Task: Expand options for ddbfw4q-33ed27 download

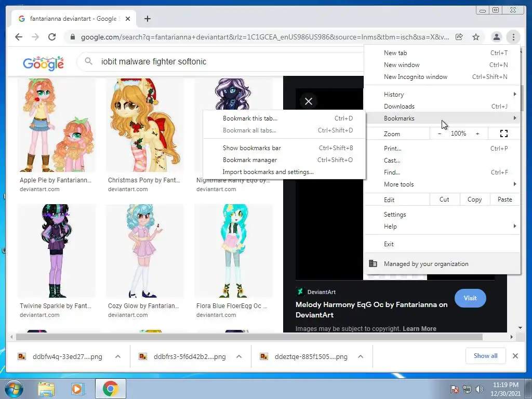Action: (x=118, y=356)
